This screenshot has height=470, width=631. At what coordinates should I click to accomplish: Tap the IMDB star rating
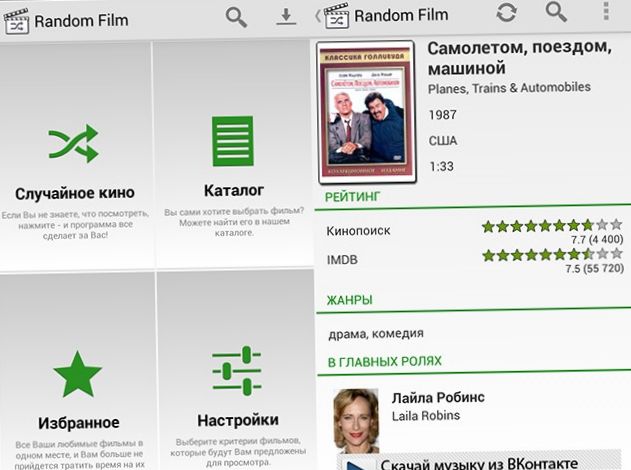[552, 254]
